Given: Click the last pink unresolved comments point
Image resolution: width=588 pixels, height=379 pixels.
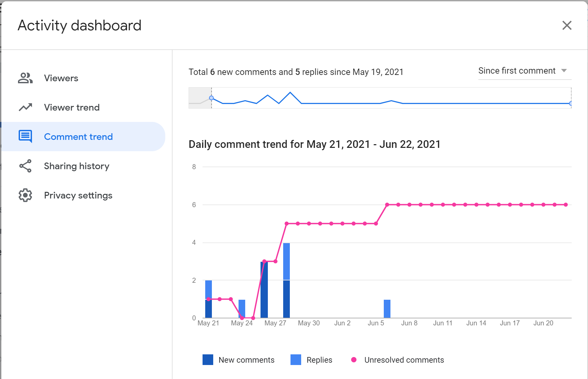Looking at the screenshot, I should pos(566,205).
